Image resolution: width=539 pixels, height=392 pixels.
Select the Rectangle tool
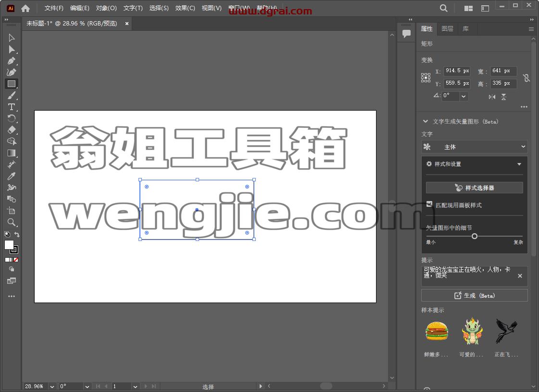[12, 84]
